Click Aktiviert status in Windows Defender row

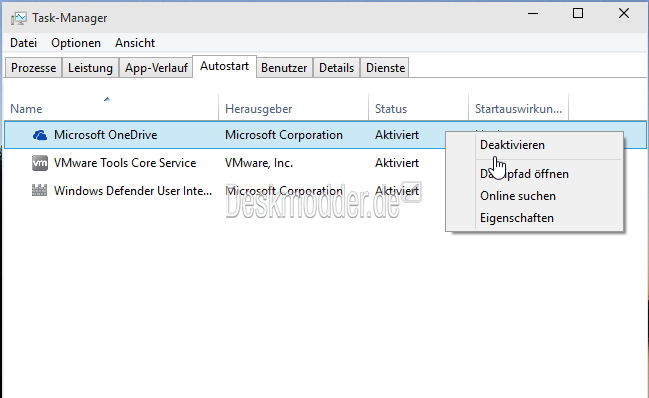click(x=397, y=191)
